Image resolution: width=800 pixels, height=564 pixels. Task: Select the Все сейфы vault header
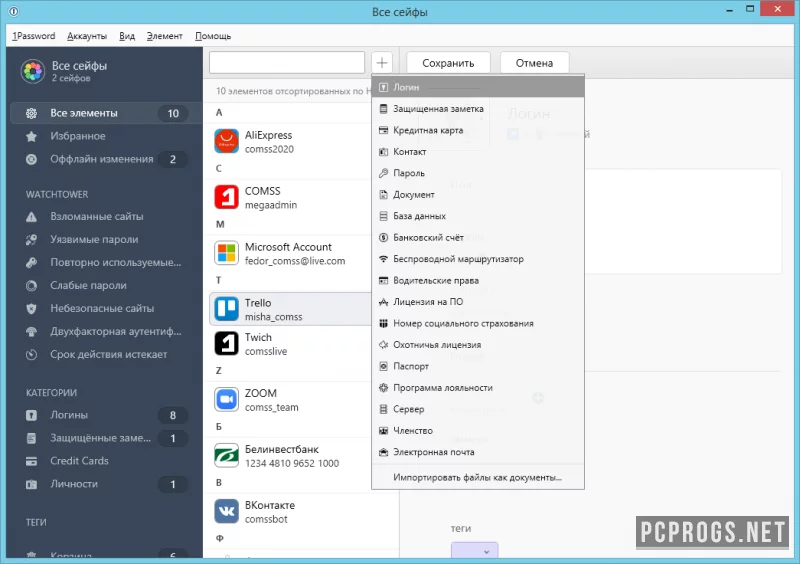[104, 71]
